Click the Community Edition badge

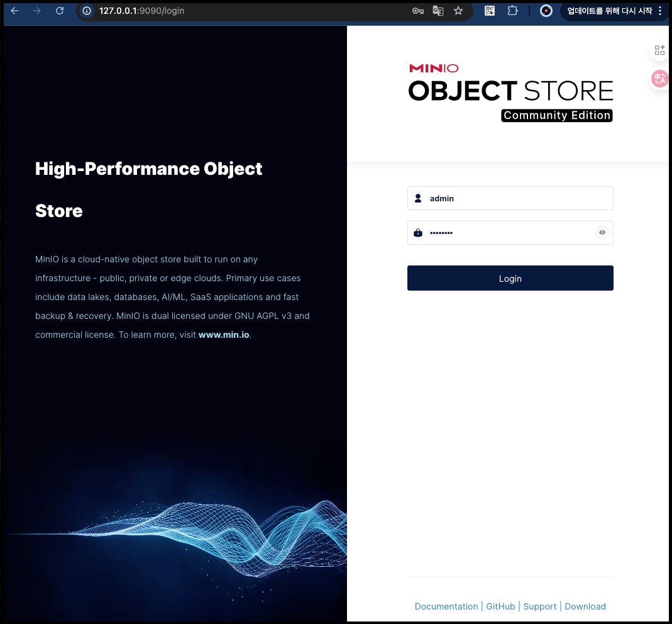coord(557,115)
